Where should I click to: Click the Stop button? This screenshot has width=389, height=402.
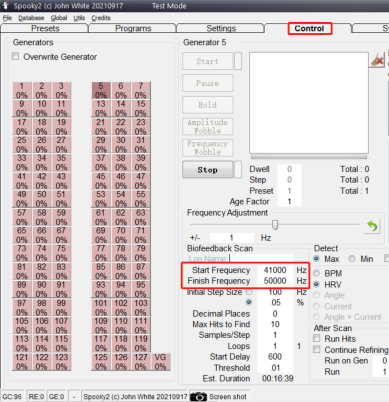[207, 170]
